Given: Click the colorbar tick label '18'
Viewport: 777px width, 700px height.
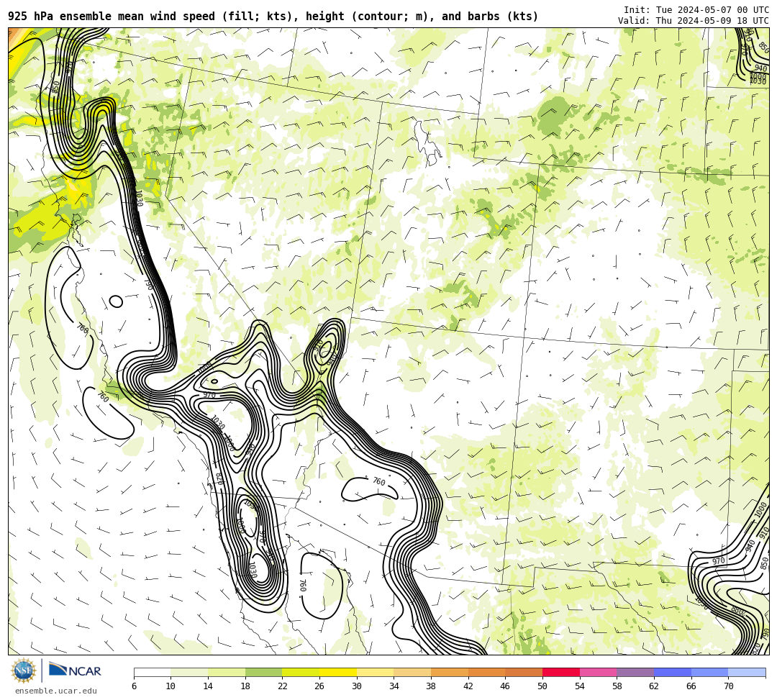Looking at the screenshot, I should coord(245,686).
